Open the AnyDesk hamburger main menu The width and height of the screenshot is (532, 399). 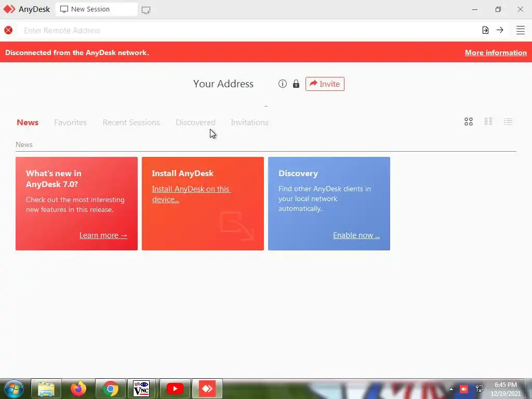pyautogui.click(x=520, y=30)
